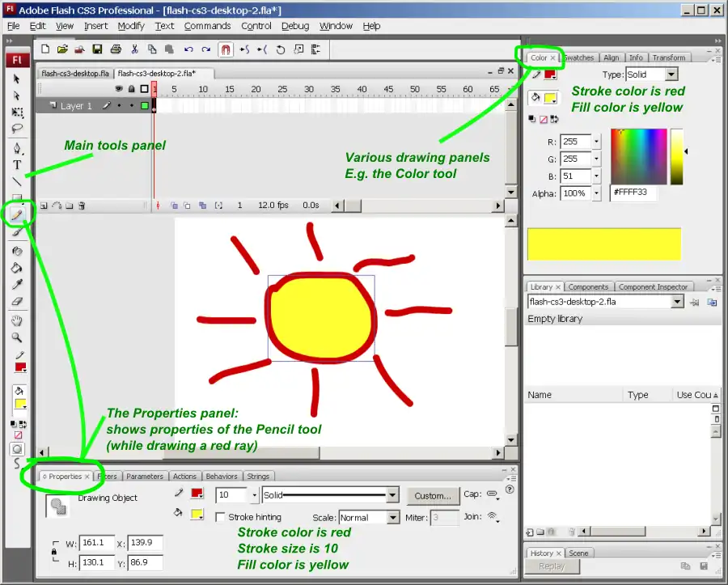Activate the Zoom magnifier tool

tap(17, 337)
